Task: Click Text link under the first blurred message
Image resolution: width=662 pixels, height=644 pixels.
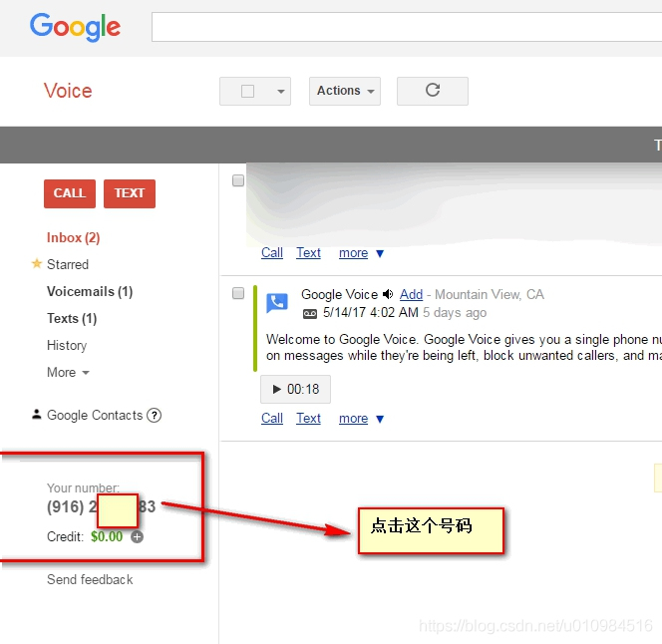Action: click(x=308, y=253)
